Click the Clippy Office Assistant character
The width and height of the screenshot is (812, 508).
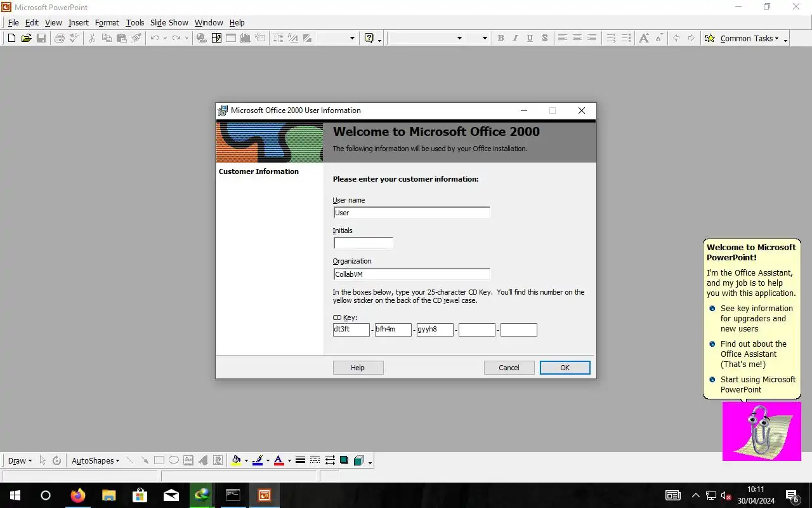click(761, 431)
